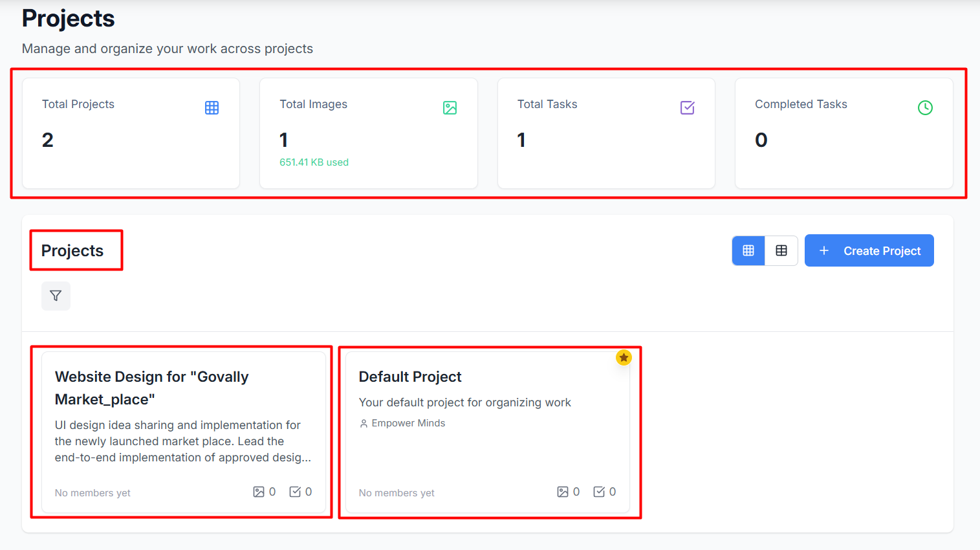This screenshot has height=550, width=980.
Task: Click the 651.41 KB used storage text
Action: point(314,162)
